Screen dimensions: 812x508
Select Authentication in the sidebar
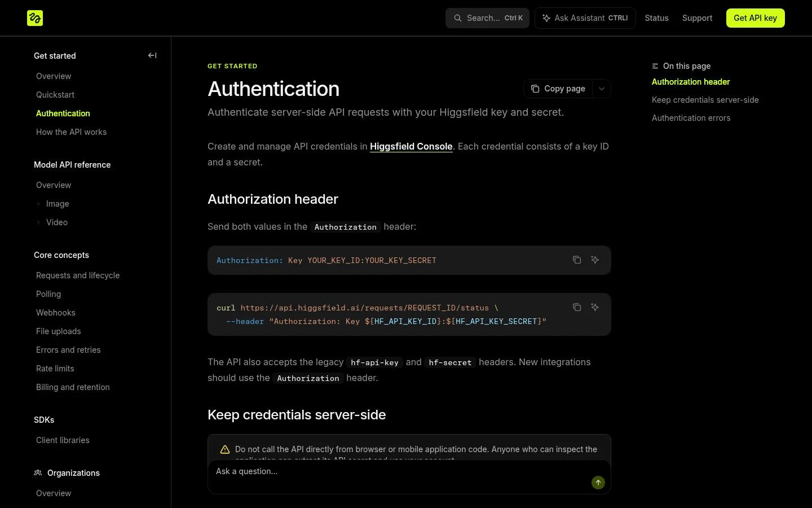63,113
